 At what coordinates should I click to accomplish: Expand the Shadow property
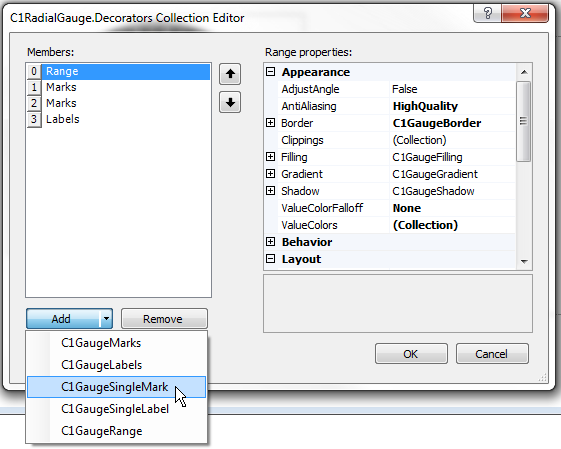coord(271,191)
